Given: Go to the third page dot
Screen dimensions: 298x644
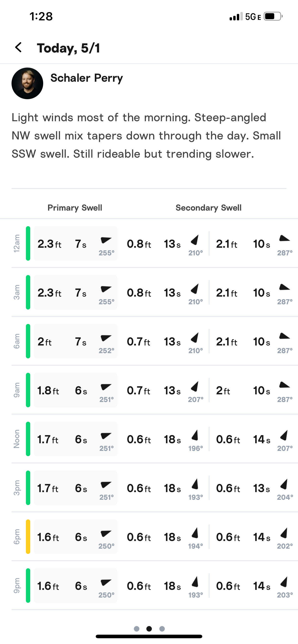Looking at the screenshot, I should tap(162, 628).
